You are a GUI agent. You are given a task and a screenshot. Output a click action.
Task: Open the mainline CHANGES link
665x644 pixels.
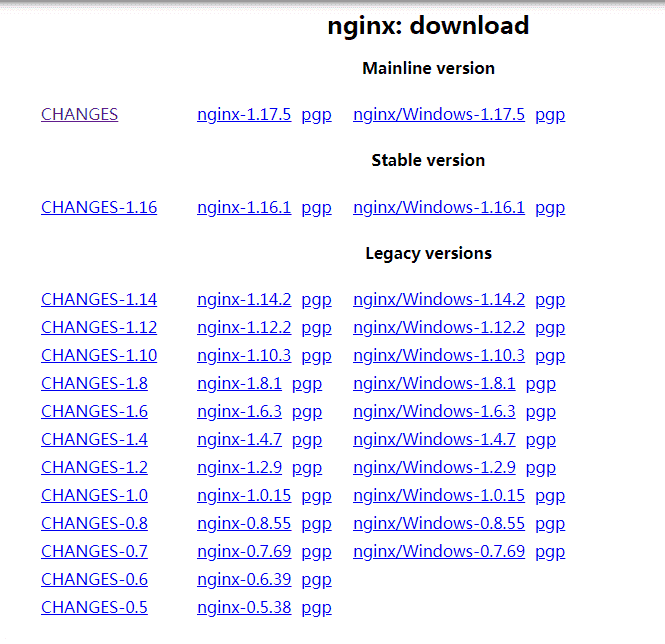click(79, 115)
